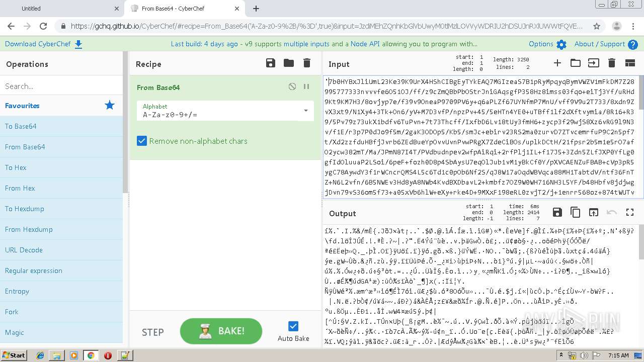Set breakpoint on From Base64 operation
Viewport: 644px width, 362px height.
pyautogui.click(x=306, y=86)
